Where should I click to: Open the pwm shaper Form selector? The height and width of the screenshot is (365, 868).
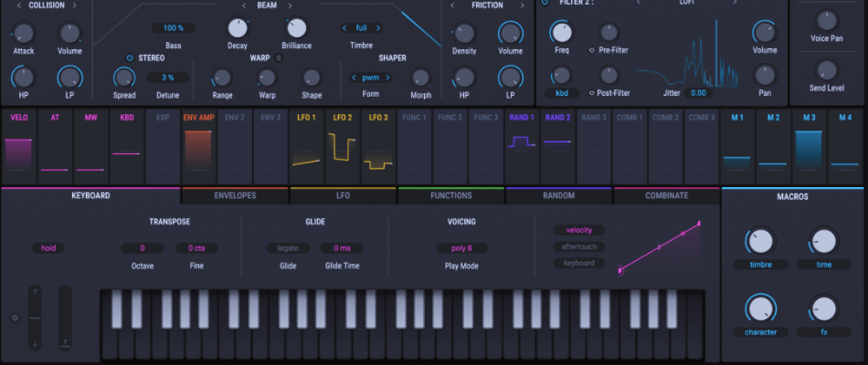(370, 78)
